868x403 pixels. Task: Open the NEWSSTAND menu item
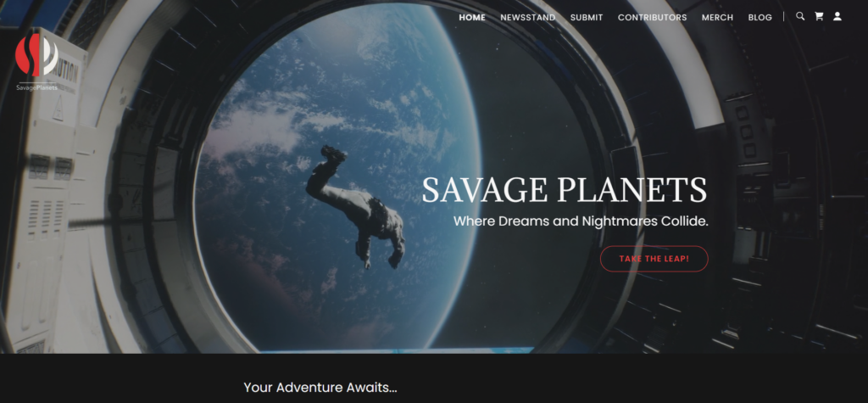coord(527,17)
